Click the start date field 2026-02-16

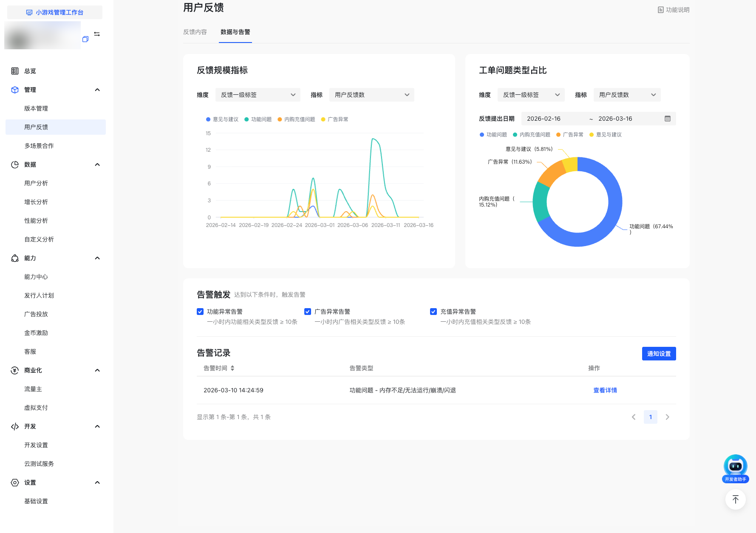click(544, 119)
